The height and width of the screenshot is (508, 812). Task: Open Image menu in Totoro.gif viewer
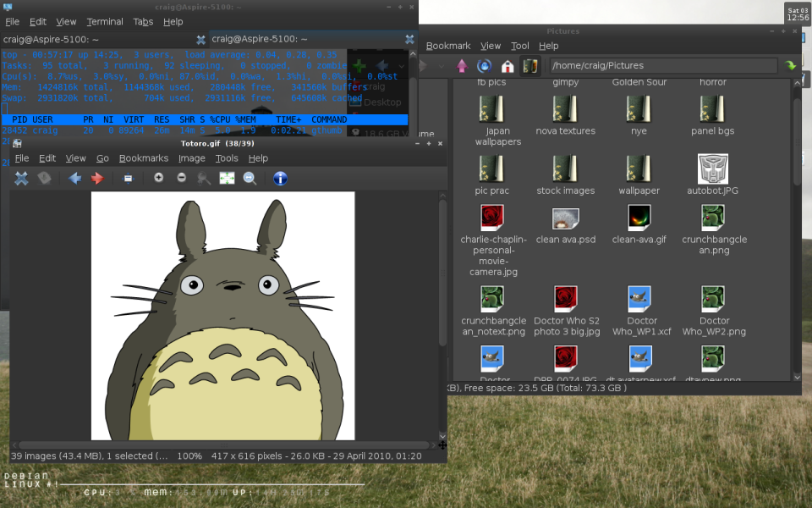[x=192, y=158]
